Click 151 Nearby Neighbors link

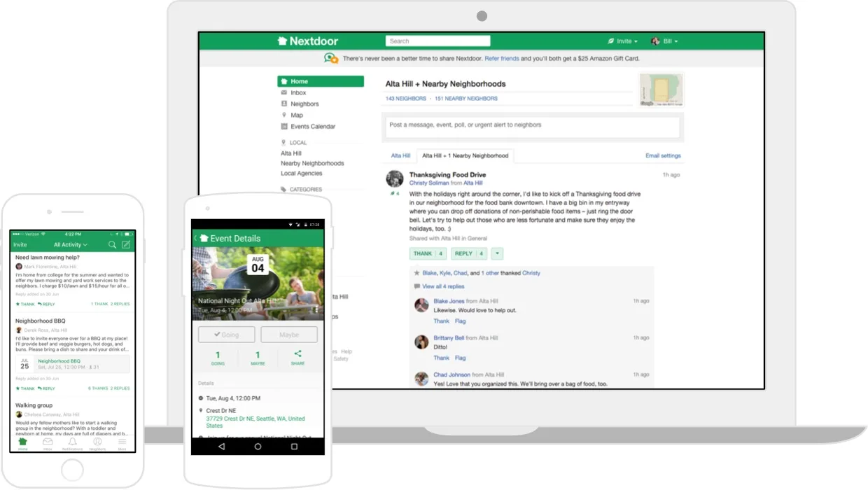click(466, 99)
